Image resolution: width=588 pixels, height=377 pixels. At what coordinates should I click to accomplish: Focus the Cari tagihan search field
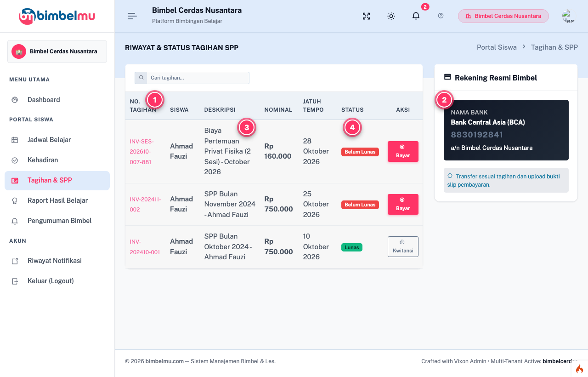point(198,78)
